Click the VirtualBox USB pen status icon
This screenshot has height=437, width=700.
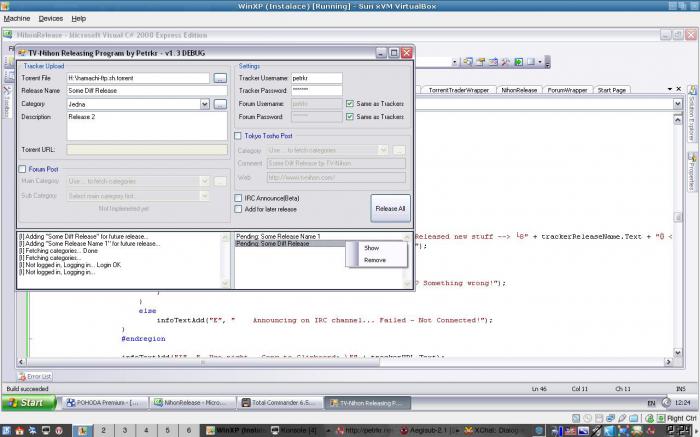622,418
